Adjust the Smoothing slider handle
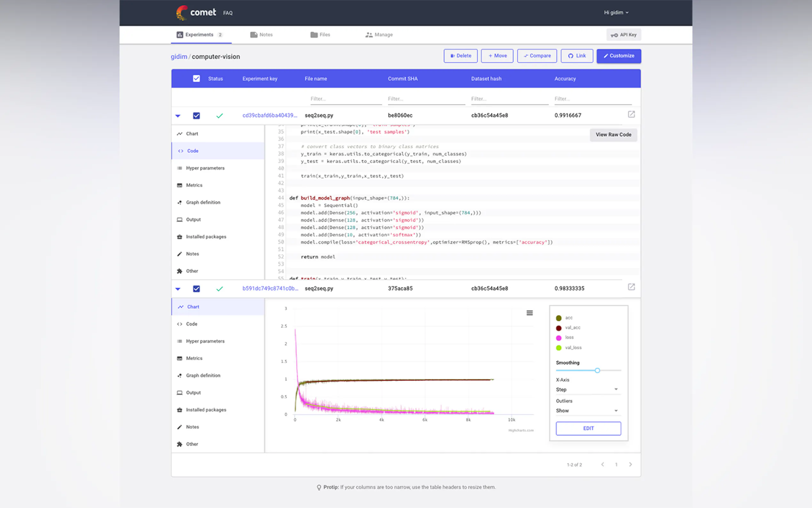The height and width of the screenshot is (508, 812). (597, 370)
